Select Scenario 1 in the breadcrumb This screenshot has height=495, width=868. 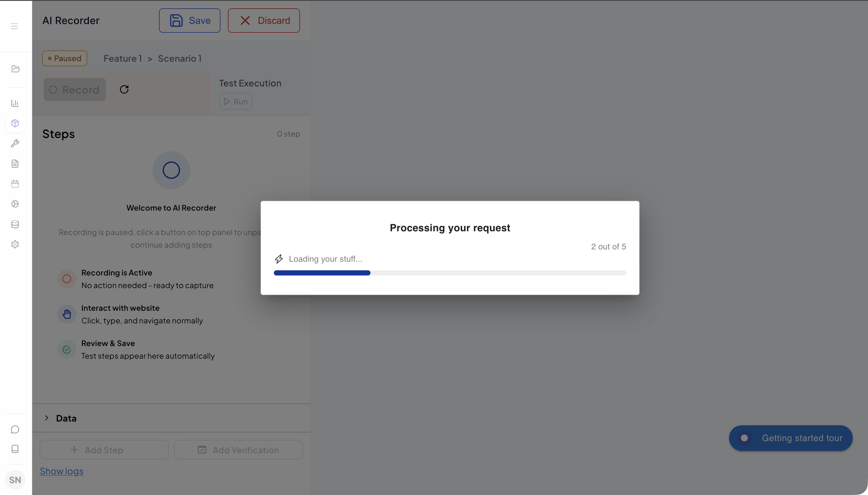click(x=179, y=59)
